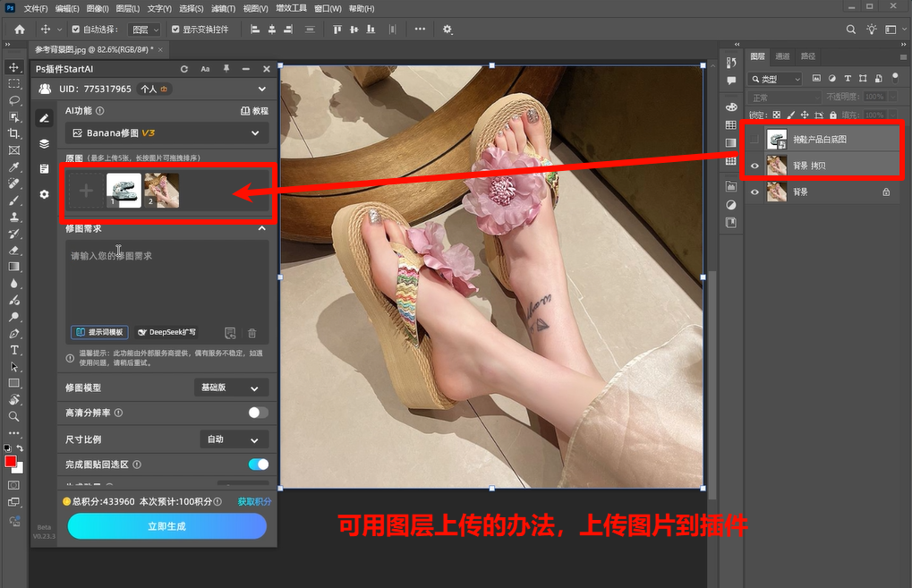This screenshot has width=912, height=588.
Task: Open the 尺寸比例 自动 dropdown
Action: [x=233, y=439]
